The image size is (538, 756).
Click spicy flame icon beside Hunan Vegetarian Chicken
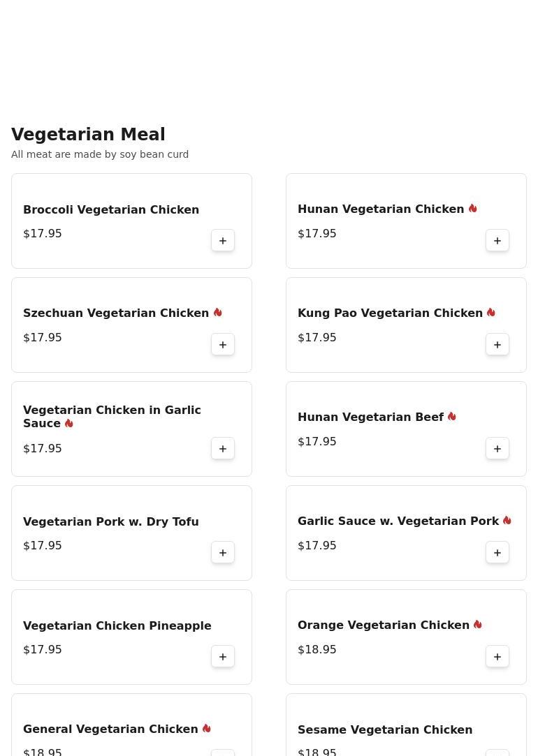click(473, 209)
